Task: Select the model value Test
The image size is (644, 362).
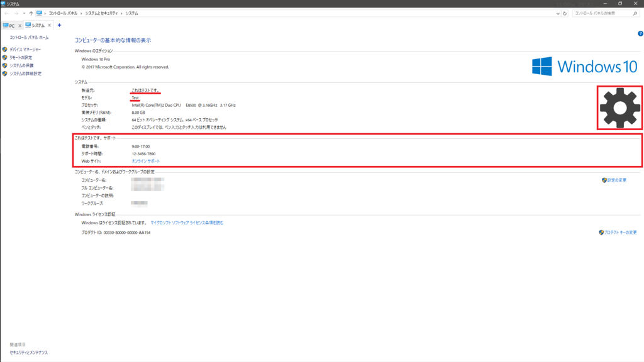Action: pos(135,97)
